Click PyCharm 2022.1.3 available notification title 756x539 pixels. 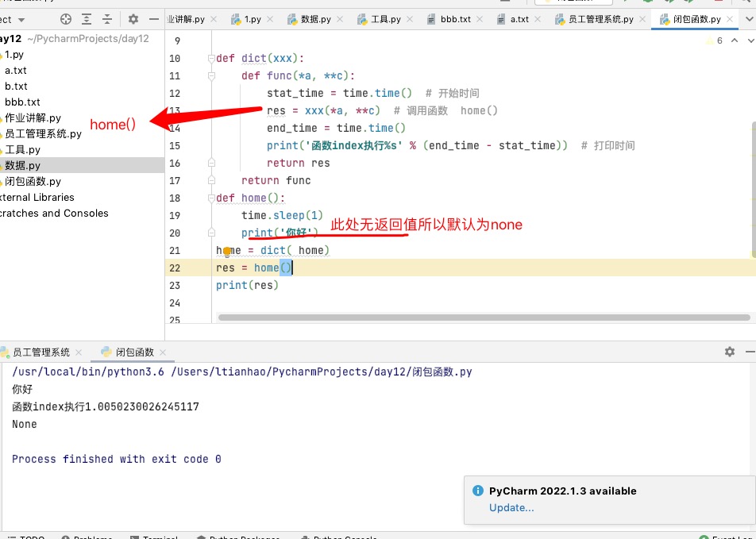(x=563, y=491)
